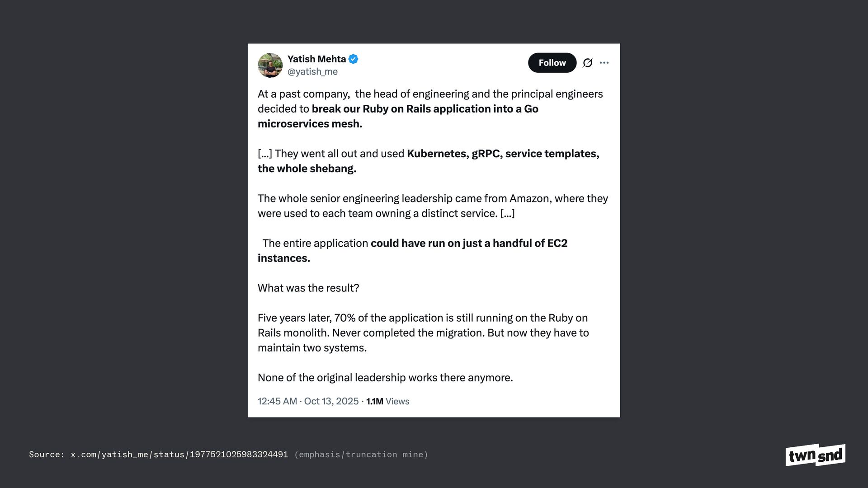Click the source URL x.com/yatish_me/status
The width and height of the screenshot is (868, 488).
(179, 455)
